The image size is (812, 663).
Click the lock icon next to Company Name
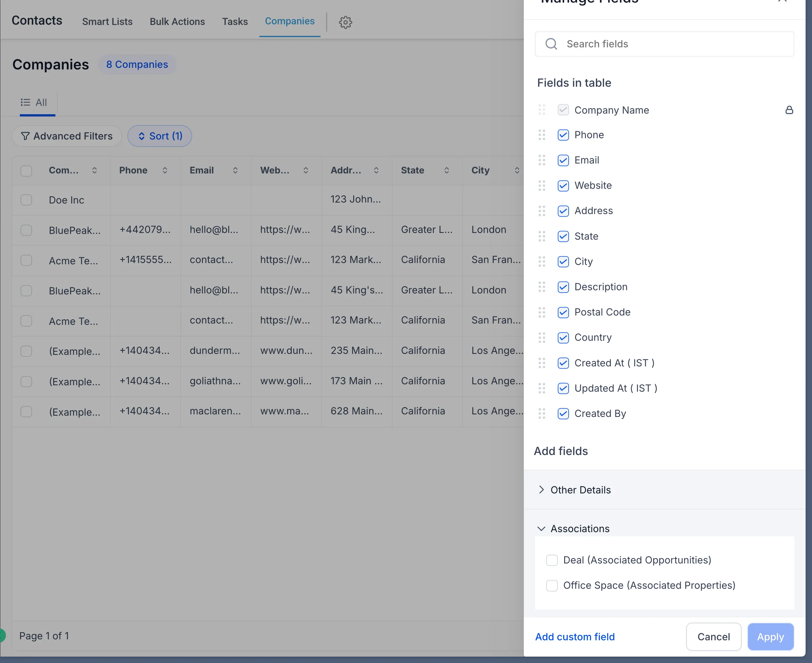(x=790, y=110)
